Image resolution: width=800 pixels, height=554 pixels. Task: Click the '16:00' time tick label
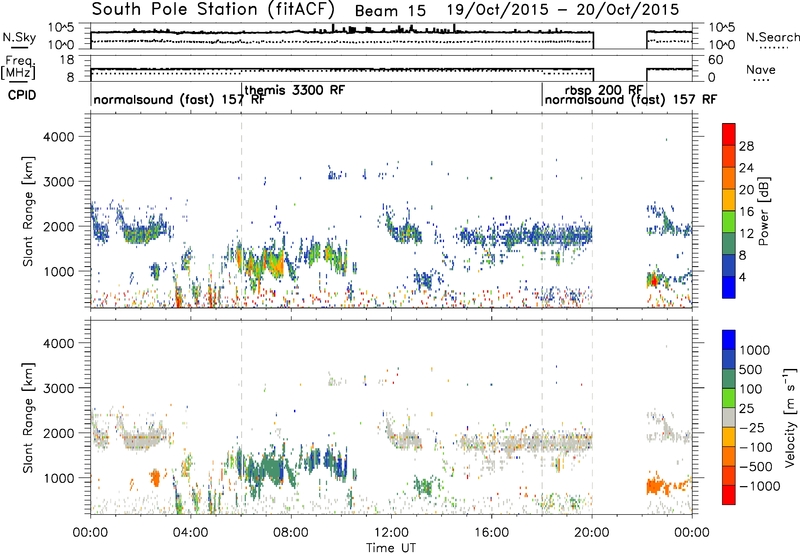click(491, 533)
